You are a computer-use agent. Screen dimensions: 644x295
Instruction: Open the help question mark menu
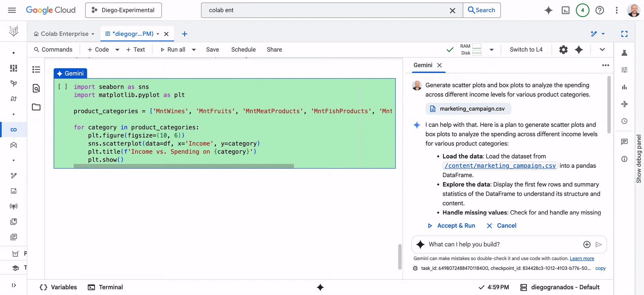(x=599, y=10)
